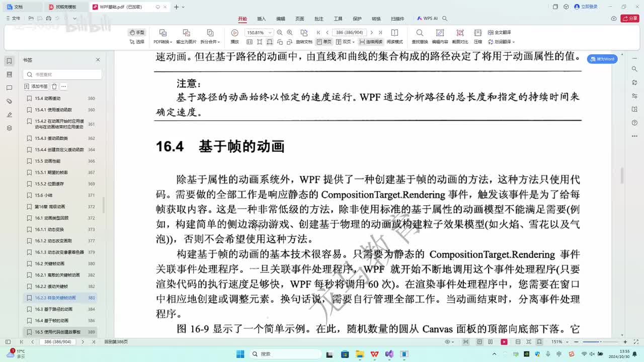Open the Thumbnails sidebar panel icon
Screen dimensions: 644x362
(9, 74)
